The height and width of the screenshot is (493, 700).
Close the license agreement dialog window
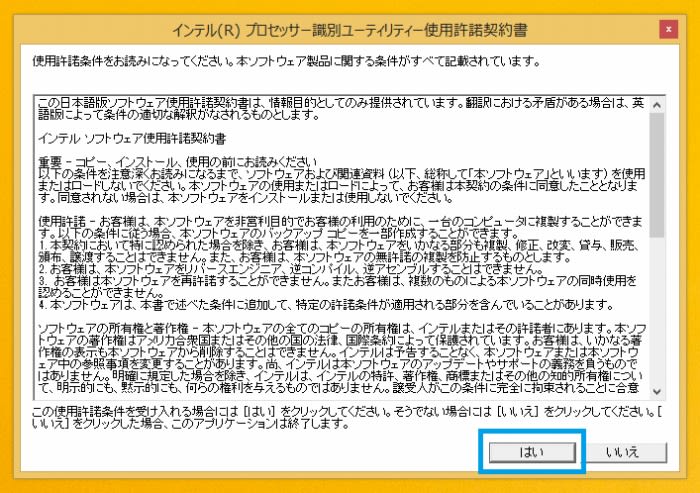click(668, 29)
